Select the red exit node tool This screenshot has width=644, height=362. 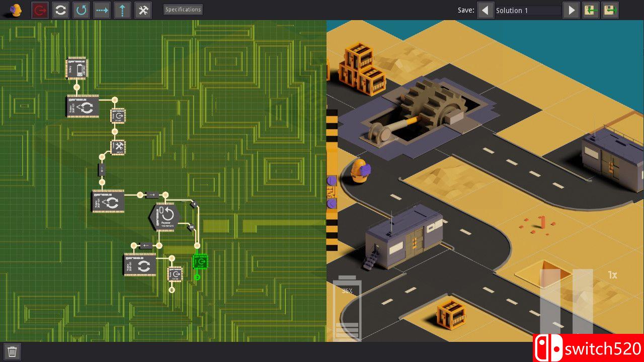pyautogui.click(x=40, y=10)
